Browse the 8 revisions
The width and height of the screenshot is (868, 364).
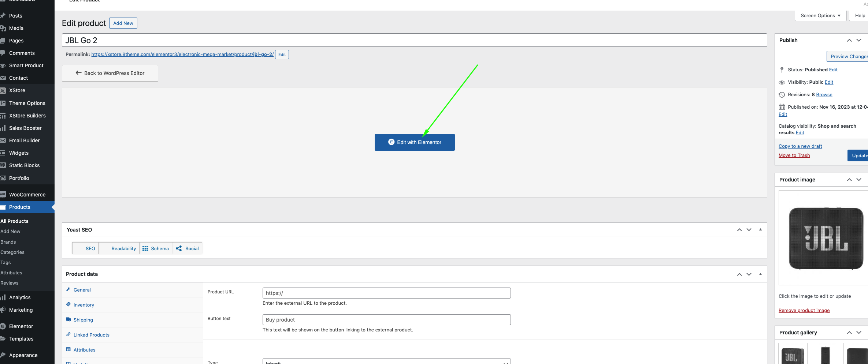[x=824, y=94]
